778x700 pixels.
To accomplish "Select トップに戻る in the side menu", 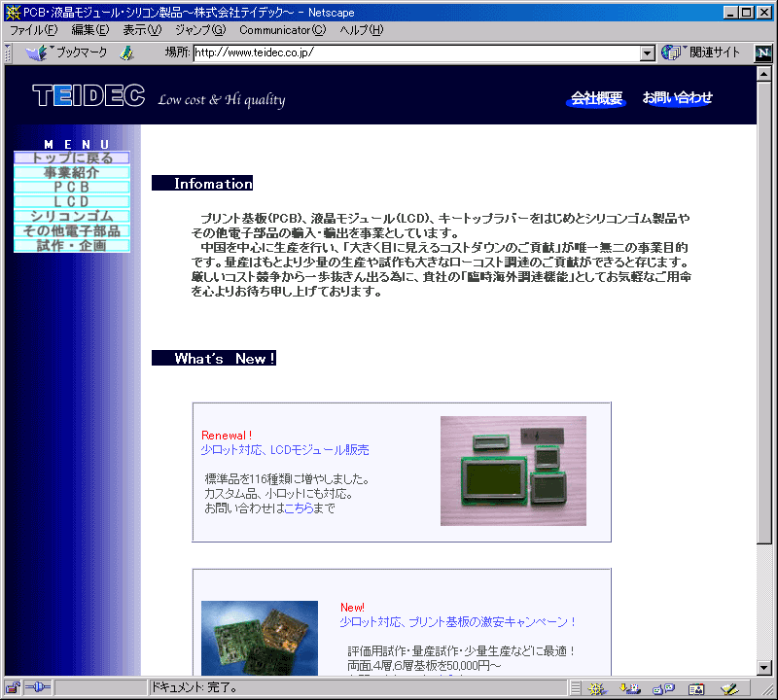I will 72,157.
